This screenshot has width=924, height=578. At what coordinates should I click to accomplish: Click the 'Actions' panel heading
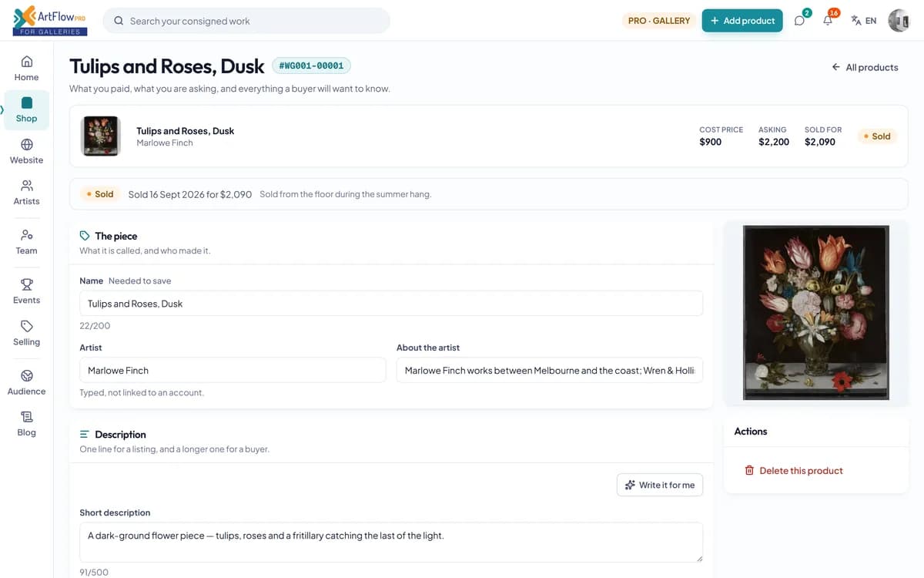751,432
